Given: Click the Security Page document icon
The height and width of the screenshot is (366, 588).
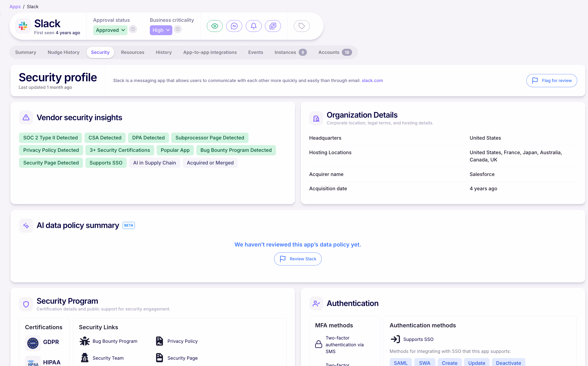Looking at the screenshot, I should [159, 358].
